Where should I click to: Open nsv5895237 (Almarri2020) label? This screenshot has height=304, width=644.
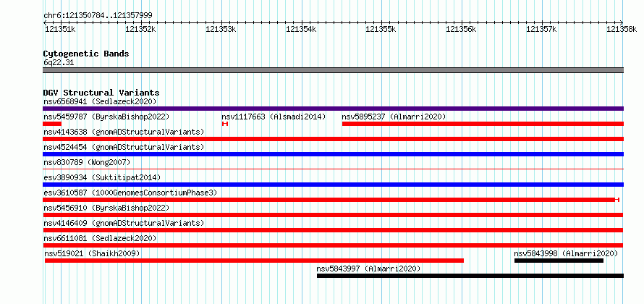coord(394,117)
